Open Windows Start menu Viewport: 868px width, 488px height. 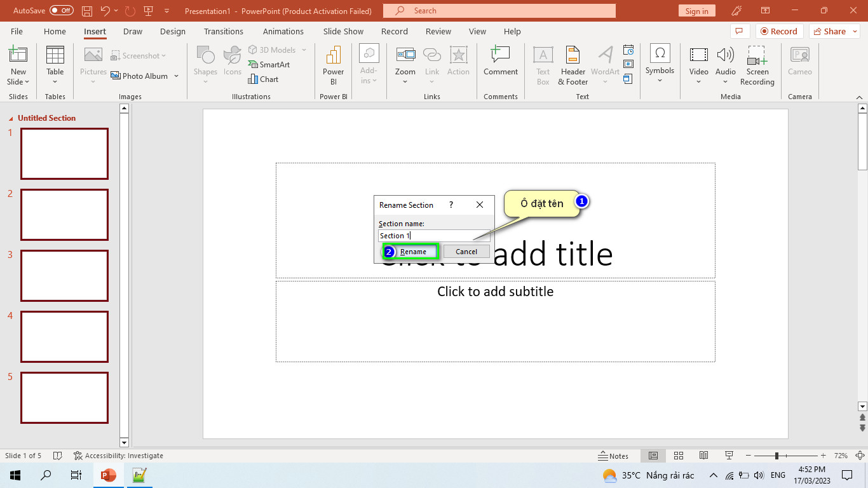[x=15, y=475]
